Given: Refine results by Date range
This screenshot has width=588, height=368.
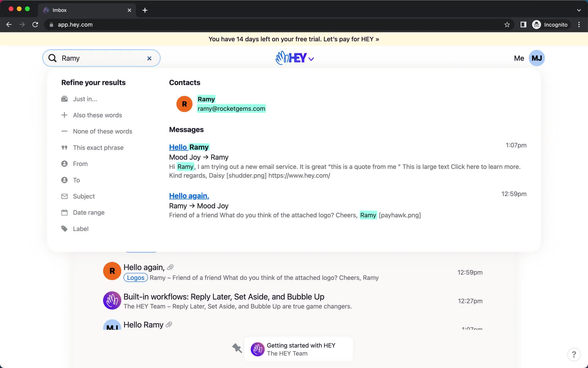Looking at the screenshot, I should (x=89, y=213).
